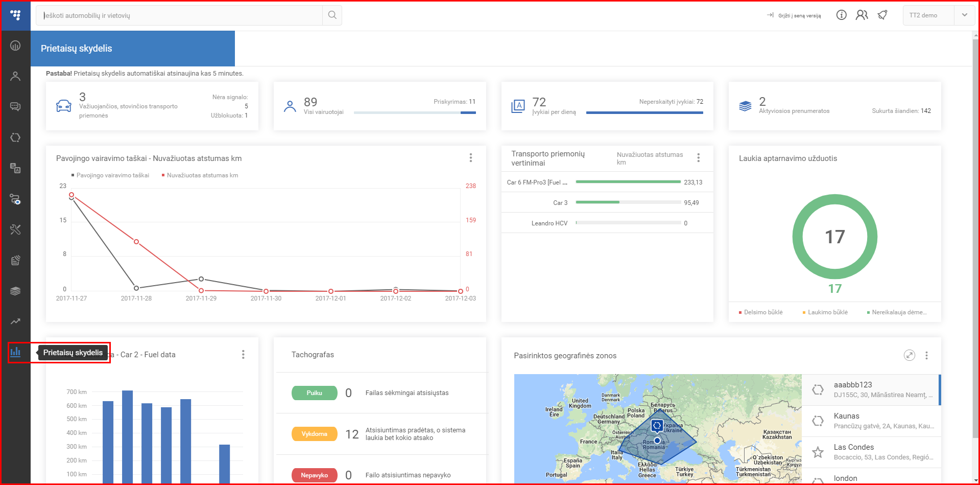Viewport: 980px width, 485px height.
Task: Toggle Laukimo būklė legend entry
Action: tap(825, 312)
